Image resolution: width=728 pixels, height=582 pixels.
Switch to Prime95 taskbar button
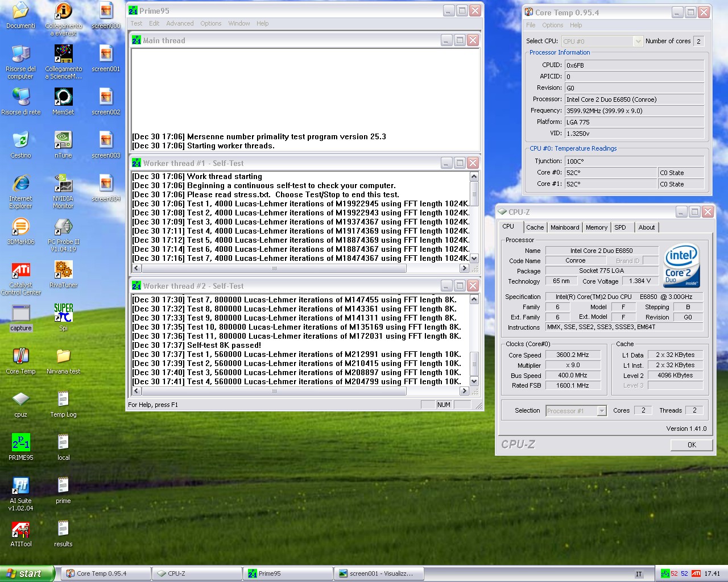tap(288, 573)
